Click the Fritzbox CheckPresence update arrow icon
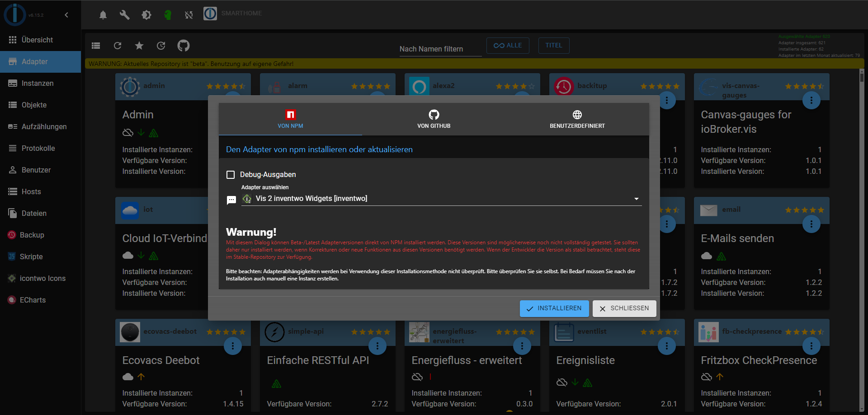Screen dimensions: 868x415 [720, 377]
